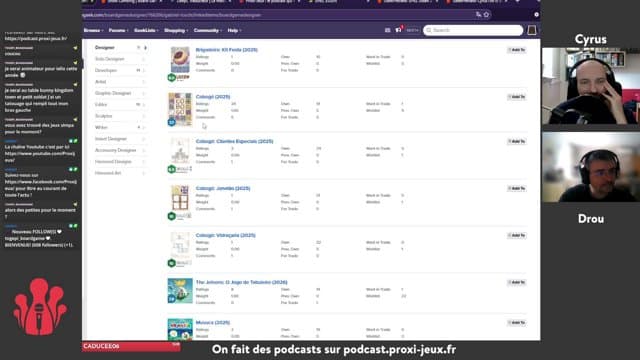Open Mexica cover thumbnail
Viewport: 640px width, 360px height.
180,329
